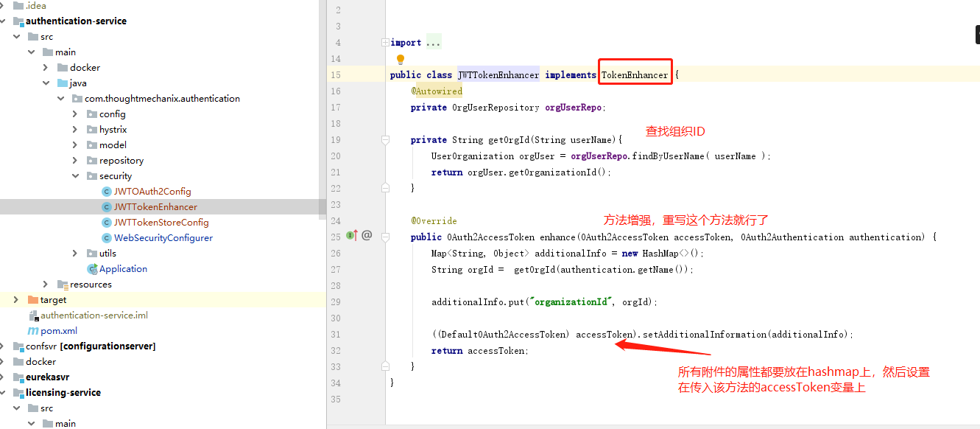Click the JWTTokenEnhancer class icon
This screenshot has width=980, height=429.
[107, 207]
